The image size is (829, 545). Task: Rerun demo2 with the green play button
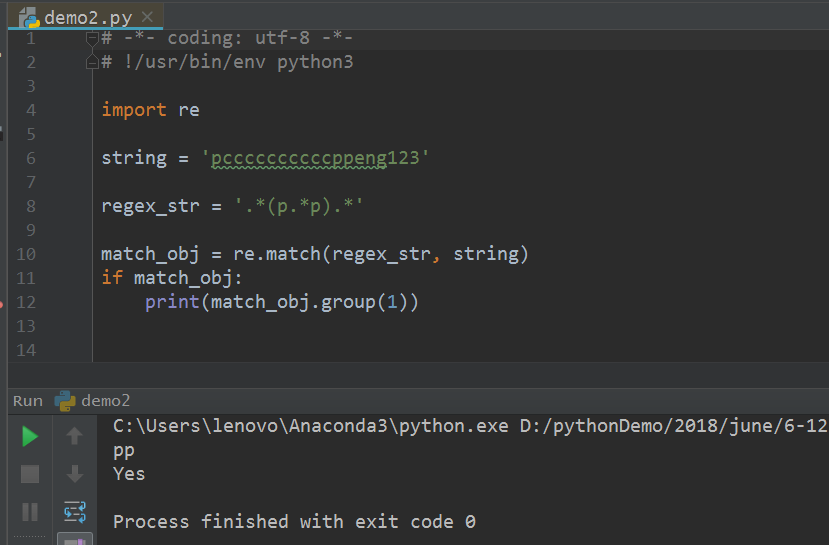30,437
